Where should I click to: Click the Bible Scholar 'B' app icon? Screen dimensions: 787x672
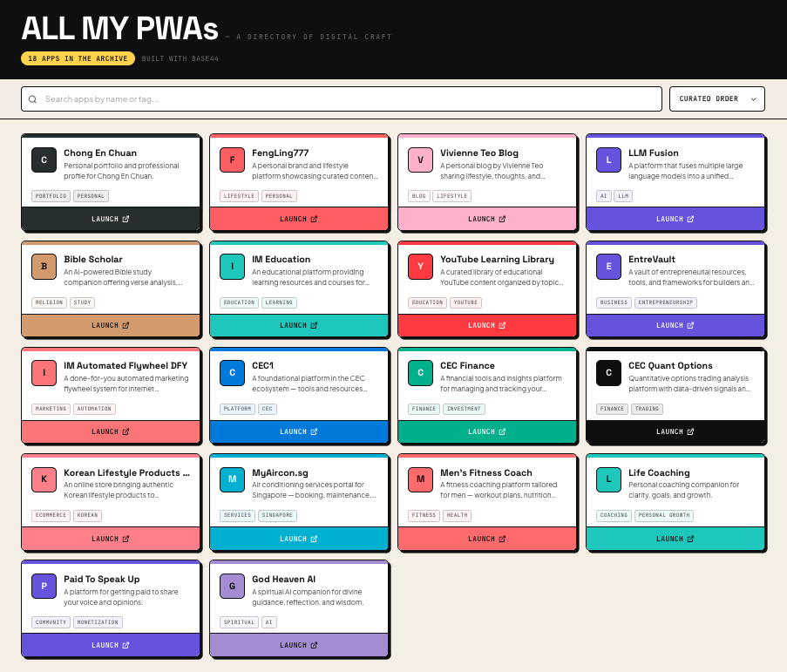(44, 266)
